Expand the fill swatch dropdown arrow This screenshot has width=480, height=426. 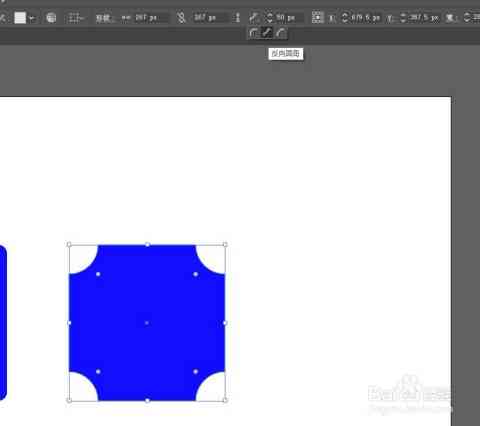(32, 18)
